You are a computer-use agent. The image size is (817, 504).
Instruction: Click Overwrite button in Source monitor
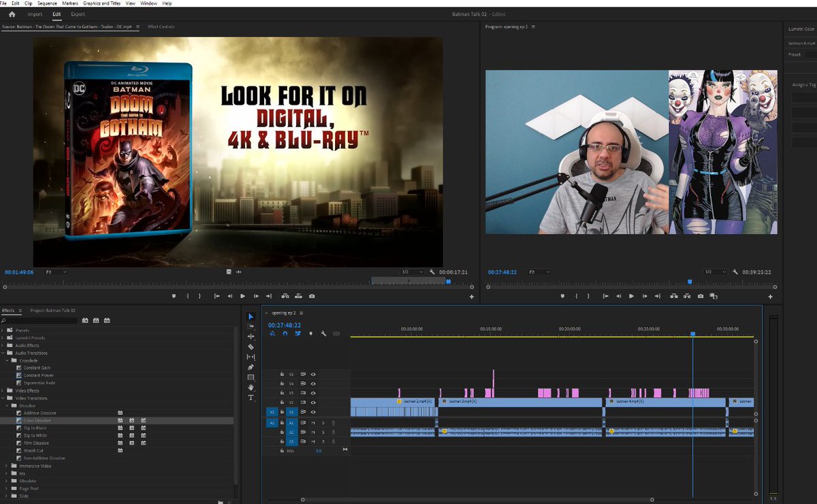pyautogui.click(x=298, y=296)
